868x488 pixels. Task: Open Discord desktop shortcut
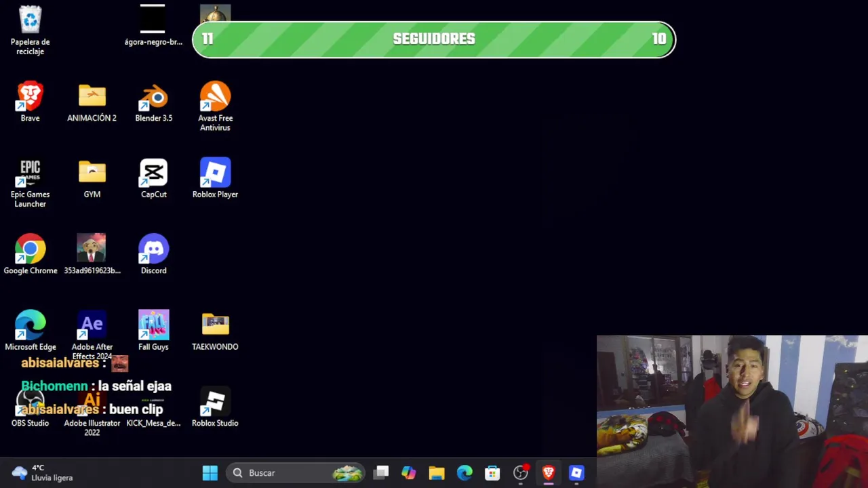[153, 255]
